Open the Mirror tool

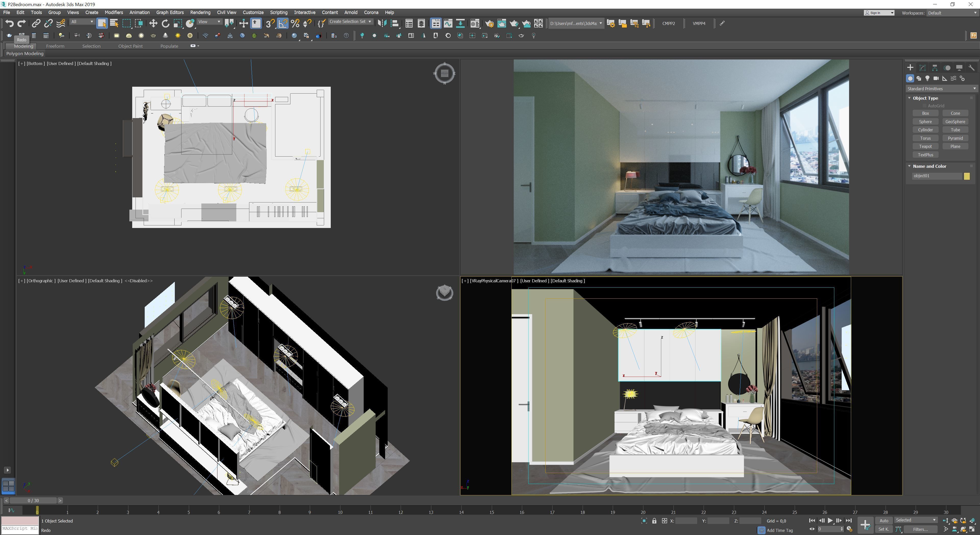[x=382, y=23]
